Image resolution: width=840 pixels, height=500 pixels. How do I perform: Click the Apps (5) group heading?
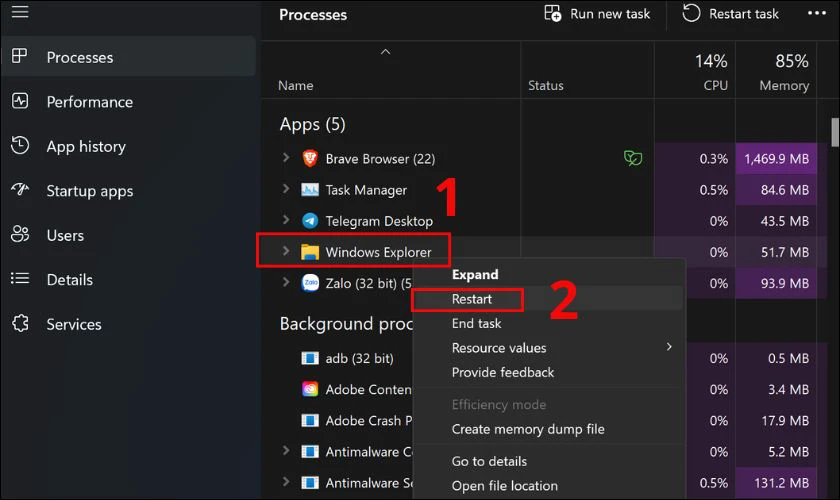coord(312,124)
